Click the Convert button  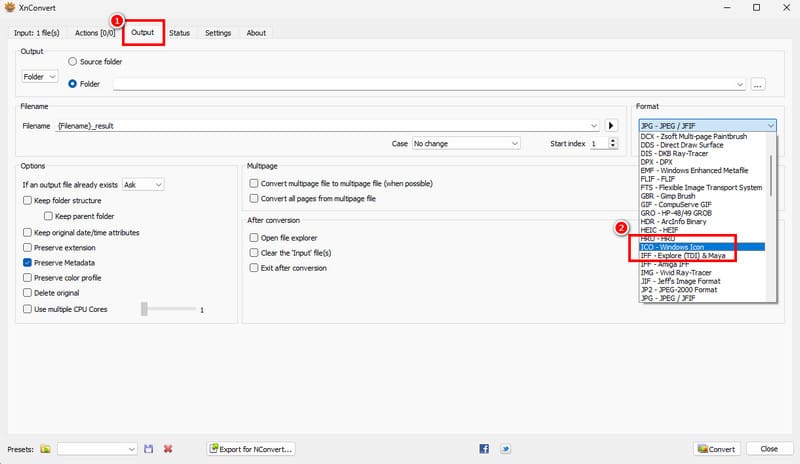[716, 449]
